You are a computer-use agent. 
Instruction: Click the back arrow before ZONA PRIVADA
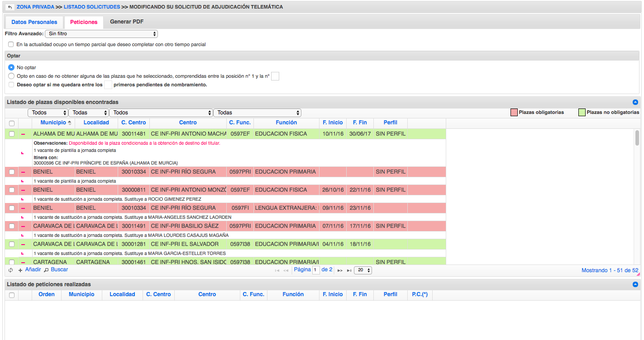pyautogui.click(x=10, y=7)
